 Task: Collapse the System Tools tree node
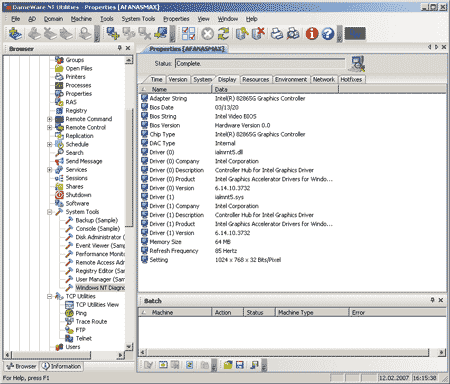pos(50,212)
